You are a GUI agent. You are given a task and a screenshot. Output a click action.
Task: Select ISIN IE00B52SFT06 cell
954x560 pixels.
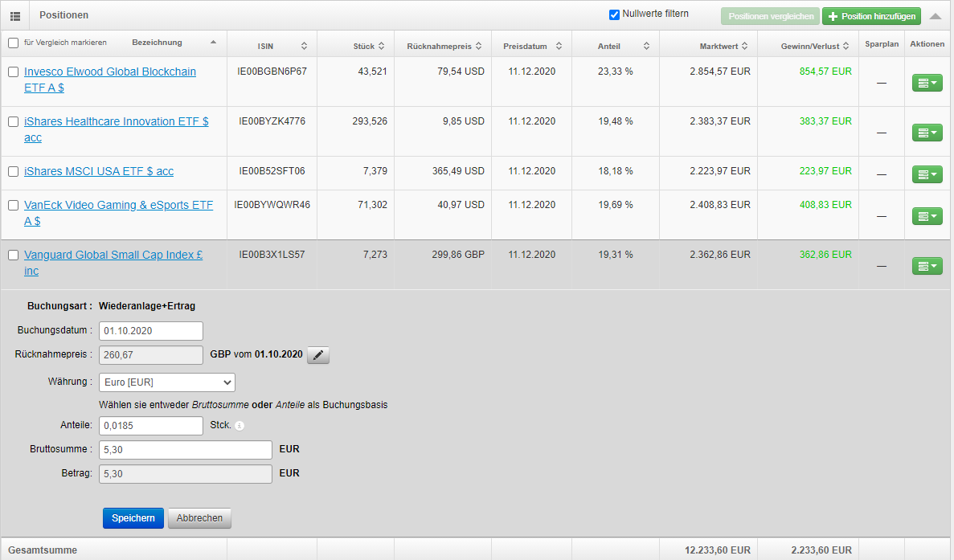click(x=272, y=171)
